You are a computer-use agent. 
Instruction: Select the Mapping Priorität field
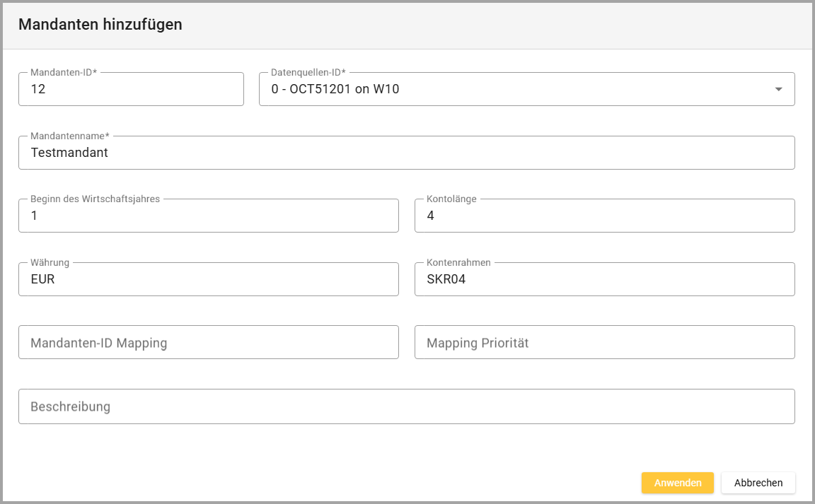point(604,343)
